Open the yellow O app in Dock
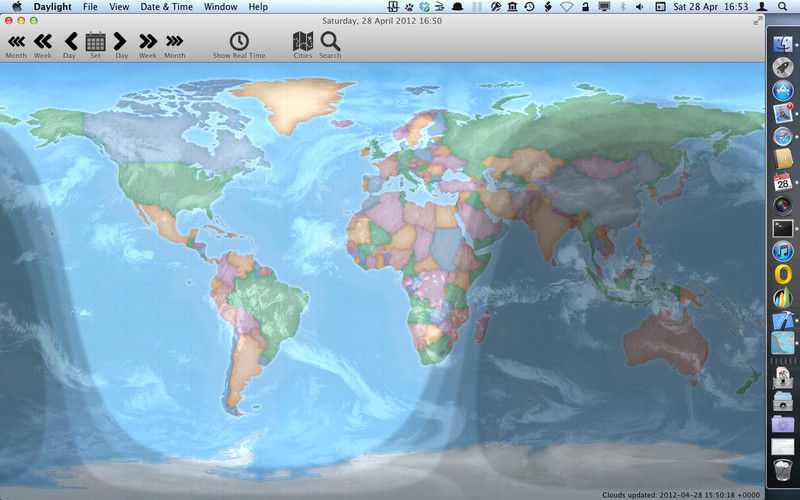The width and height of the screenshot is (800, 500). point(783,274)
